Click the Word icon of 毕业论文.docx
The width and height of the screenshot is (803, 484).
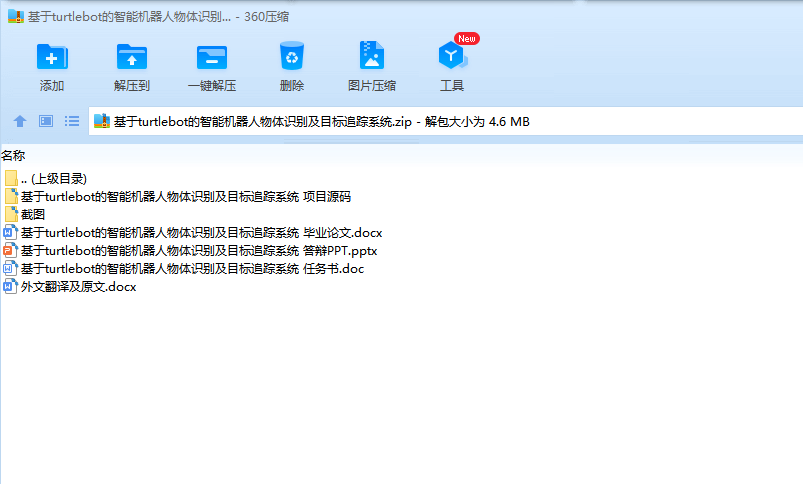[10, 233]
